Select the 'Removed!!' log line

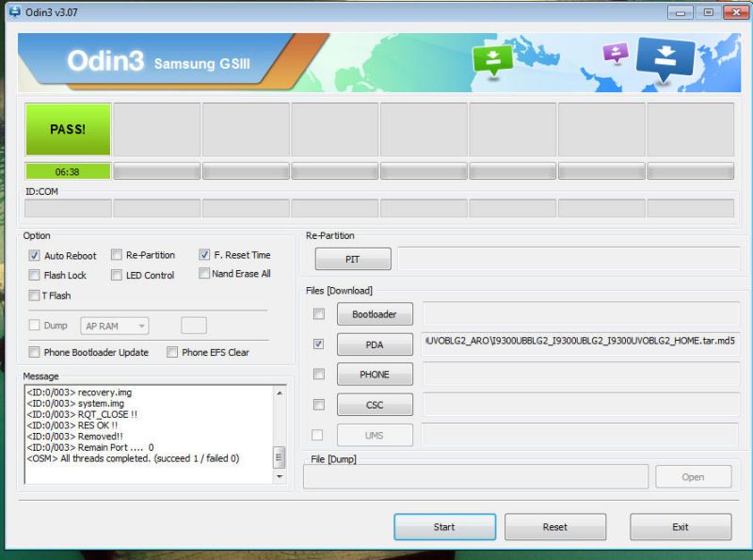point(75,436)
